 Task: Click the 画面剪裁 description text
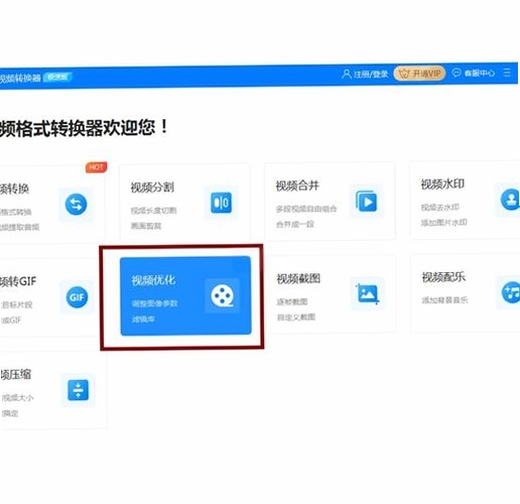point(146,226)
